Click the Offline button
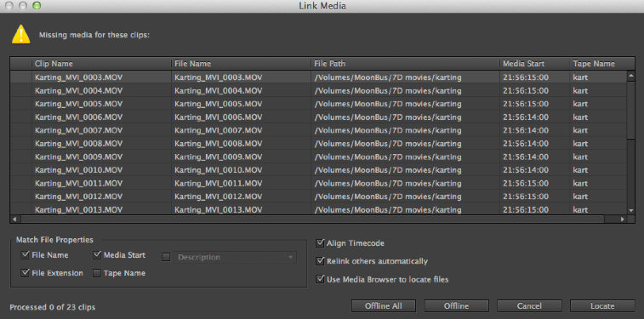644x319 pixels. (x=456, y=306)
